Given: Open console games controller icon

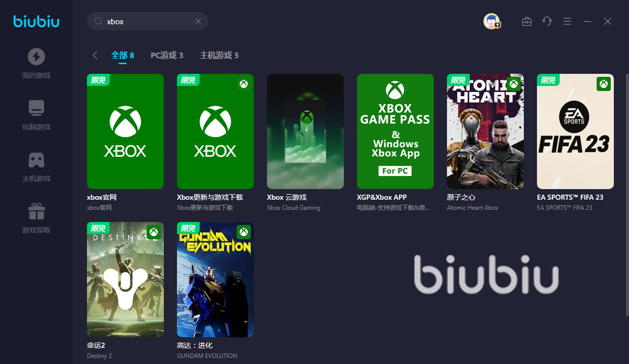Looking at the screenshot, I should coord(36,160).
